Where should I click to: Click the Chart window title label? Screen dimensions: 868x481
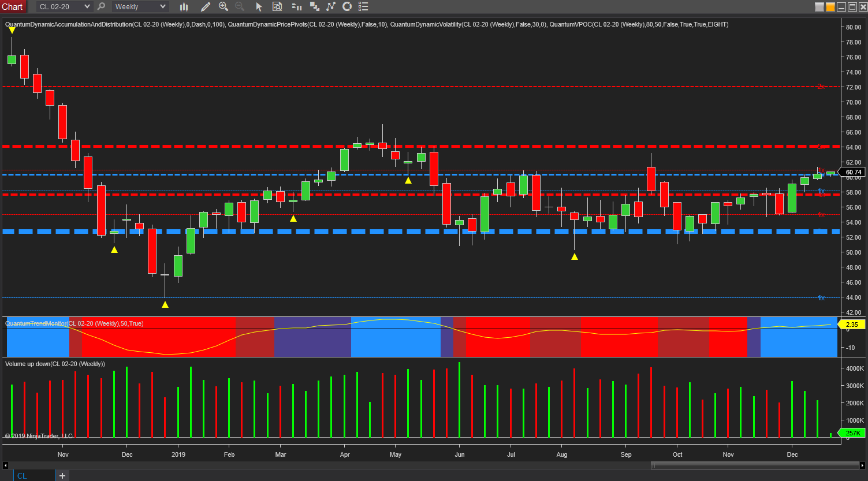[12, 7]
